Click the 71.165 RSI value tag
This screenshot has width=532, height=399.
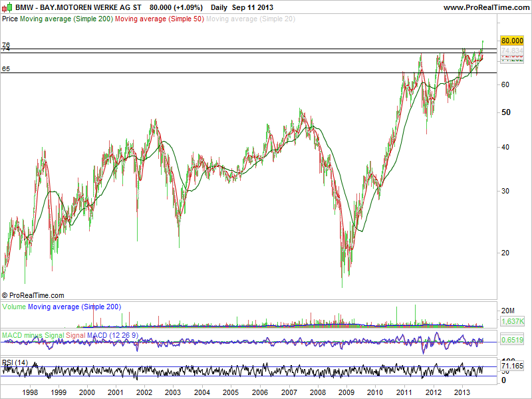click(512, 366)
